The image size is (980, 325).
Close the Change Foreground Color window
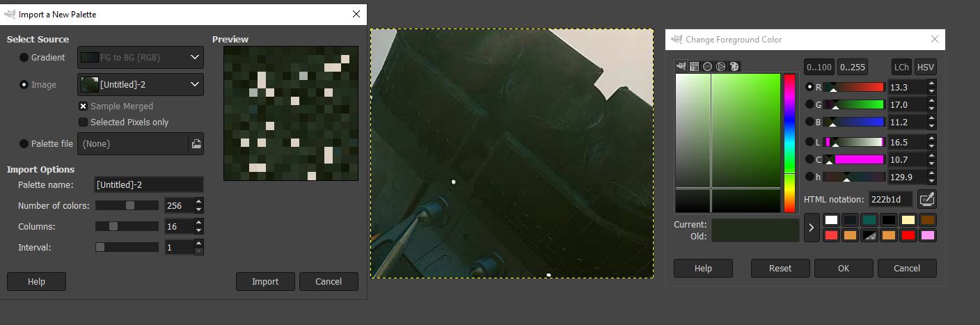point(935,40)
